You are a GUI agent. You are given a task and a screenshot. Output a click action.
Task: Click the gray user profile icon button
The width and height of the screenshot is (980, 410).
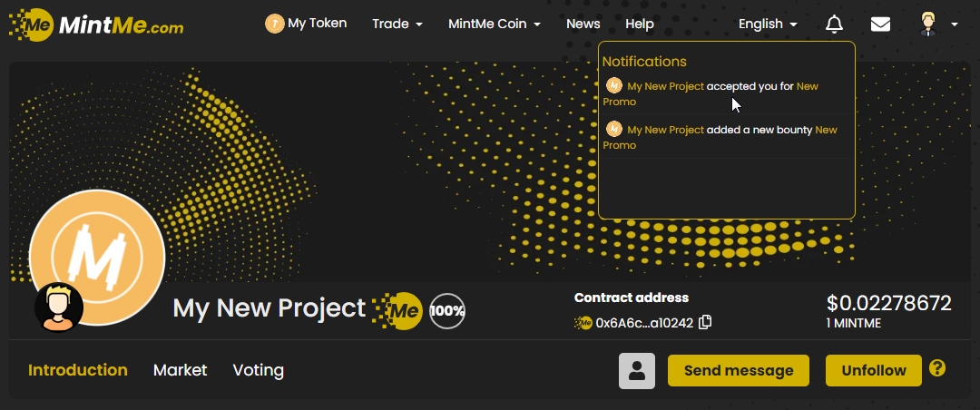(x=637, y=370)
